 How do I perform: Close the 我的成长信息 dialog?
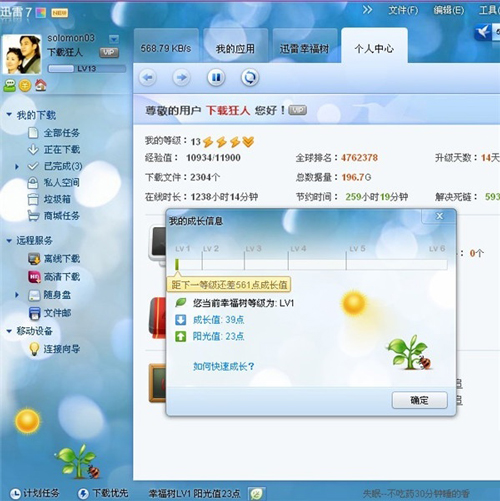coord(440,216)
